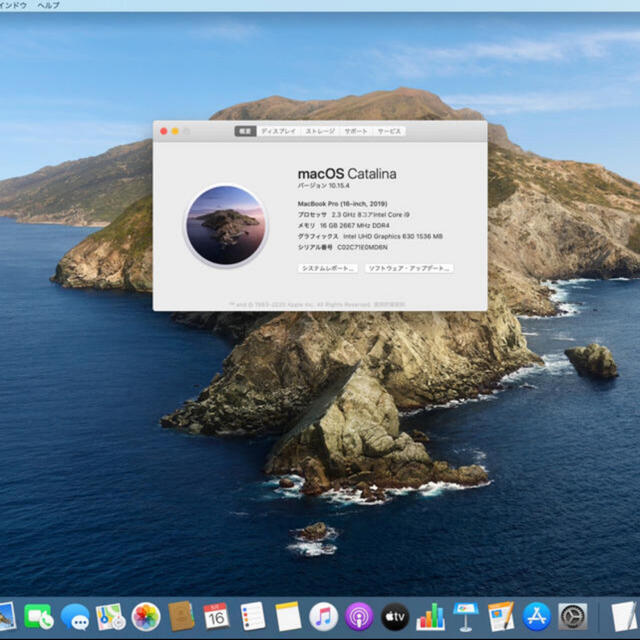Click graphics line Intel UHD Graphics 630
Screen dimensions: 640x640
(x=370, y=236)
